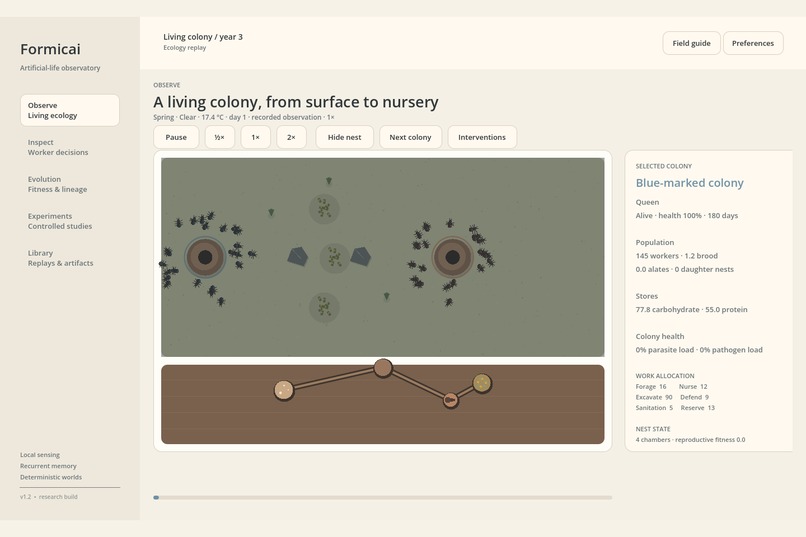Open the Observe Living ecology view
Image resolution: width=806 pixels, height=537 pixels.
point(70,110)
